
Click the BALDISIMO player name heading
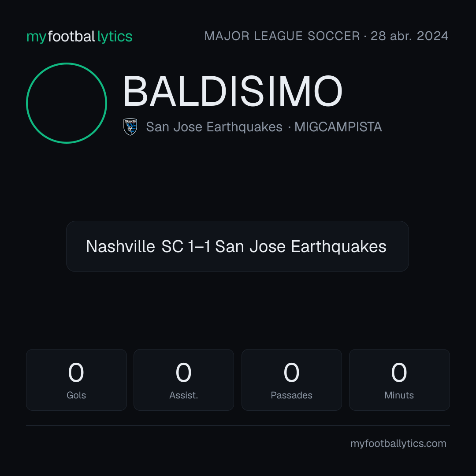click(x=233, y=91)
